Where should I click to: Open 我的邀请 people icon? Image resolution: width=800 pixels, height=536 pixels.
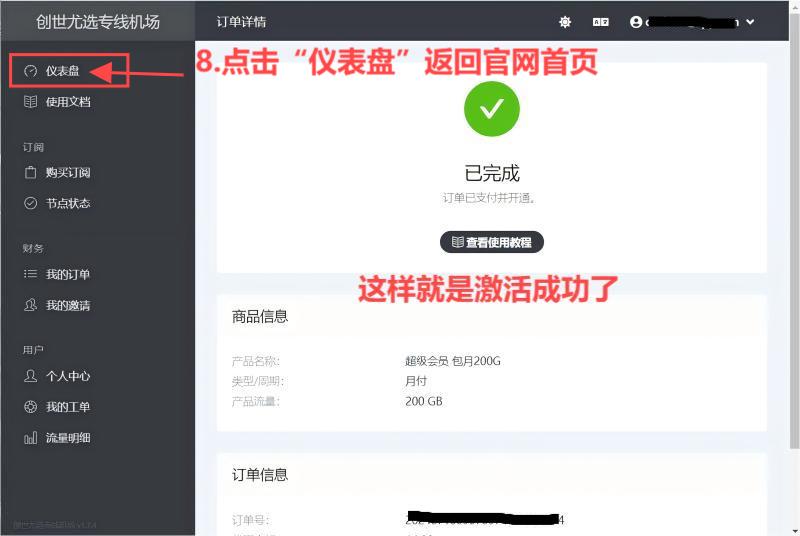31,305
